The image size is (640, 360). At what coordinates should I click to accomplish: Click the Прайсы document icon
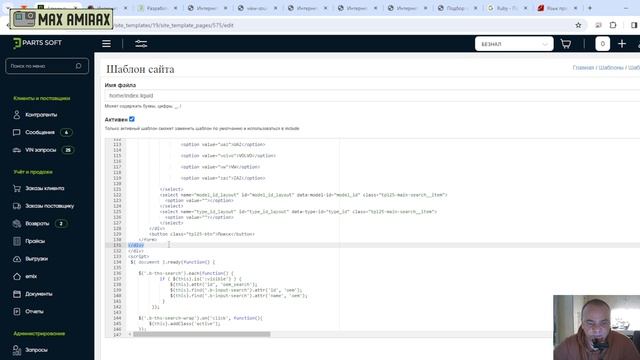[17, 241]
